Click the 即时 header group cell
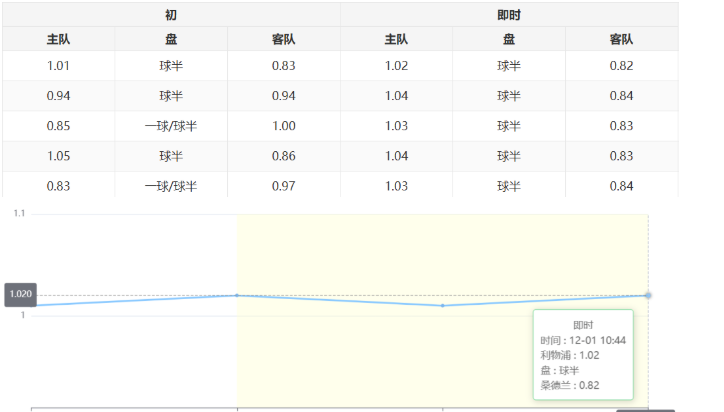The height and width of the screenshot is (412, 724). [508, 15]
